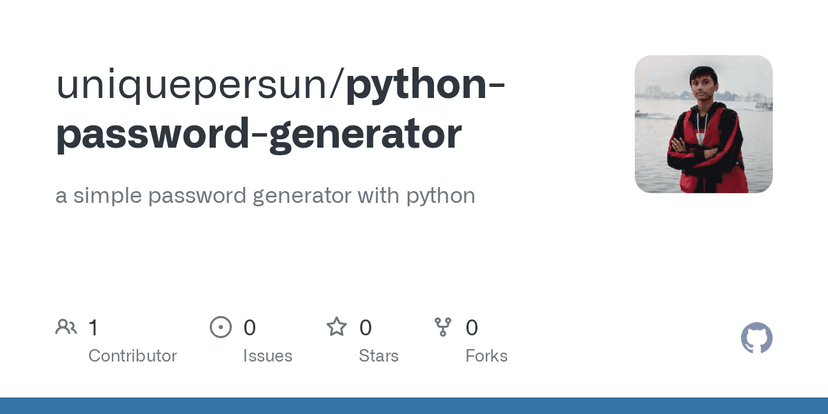Open the repository owner's avatar photo

(x=704, y=124)
